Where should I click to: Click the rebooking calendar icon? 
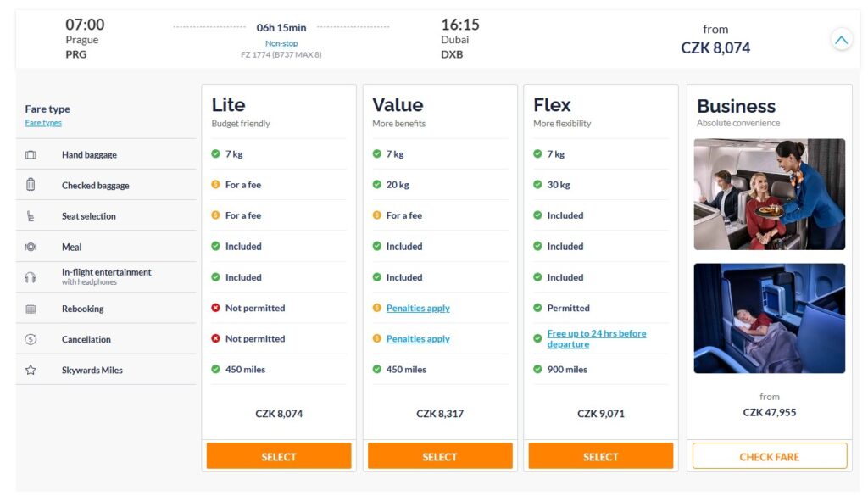(x=31, y=309)
